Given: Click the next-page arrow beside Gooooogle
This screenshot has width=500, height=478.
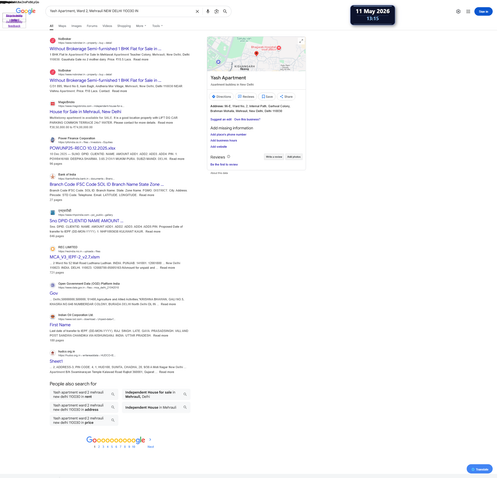Looking at the screenshot, I should pos(151,440).
